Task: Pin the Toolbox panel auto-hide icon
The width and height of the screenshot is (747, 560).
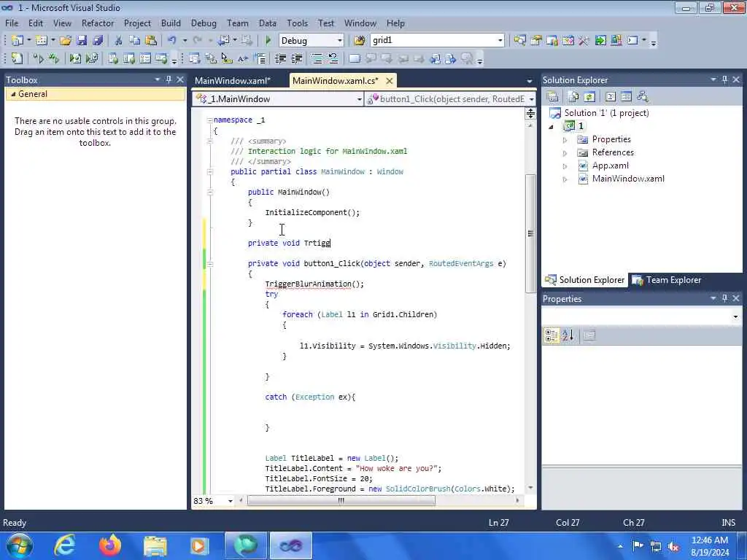Action: 169,79
